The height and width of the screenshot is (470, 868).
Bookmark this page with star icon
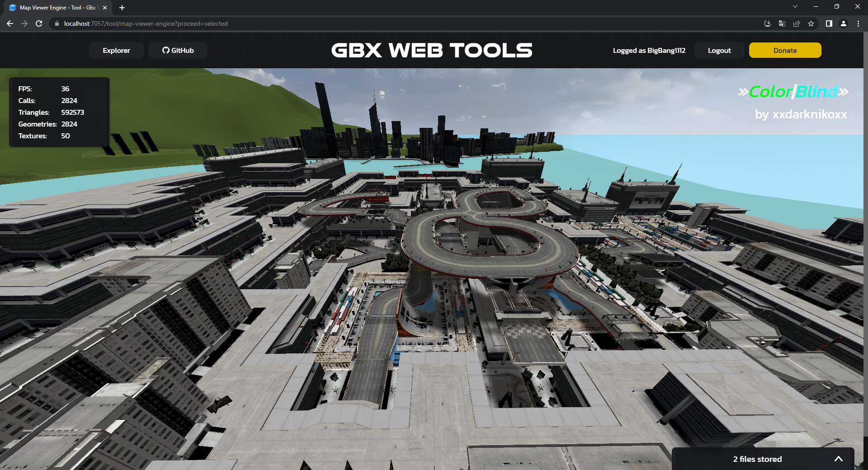tap(811, 23)
